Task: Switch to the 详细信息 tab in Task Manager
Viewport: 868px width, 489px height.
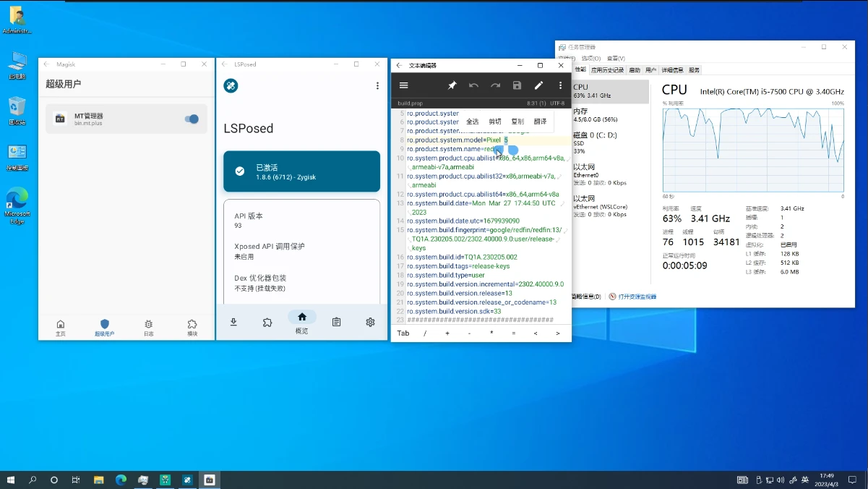Action: (672, 70)
